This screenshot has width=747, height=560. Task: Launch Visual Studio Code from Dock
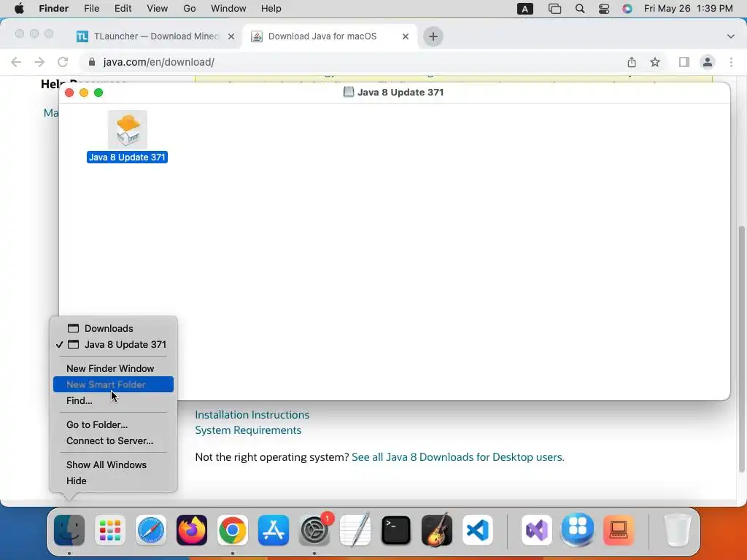point(478,530)
